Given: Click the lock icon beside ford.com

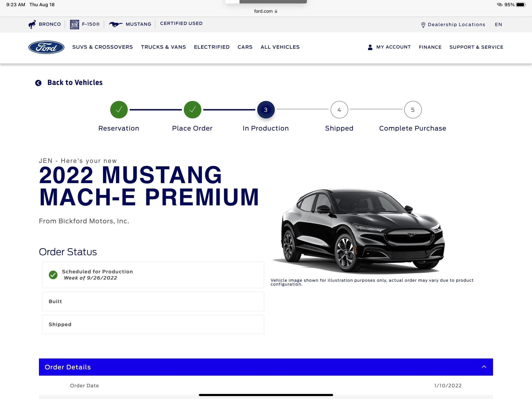Looking at the screenshot, I should tap(276, 11).
